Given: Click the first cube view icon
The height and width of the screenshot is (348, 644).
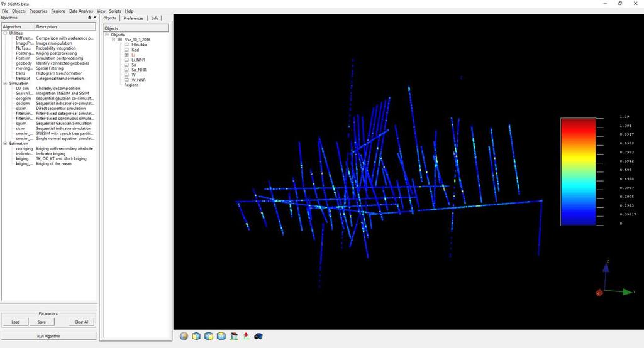Looking at the screenshot, I should pos(196,336).
